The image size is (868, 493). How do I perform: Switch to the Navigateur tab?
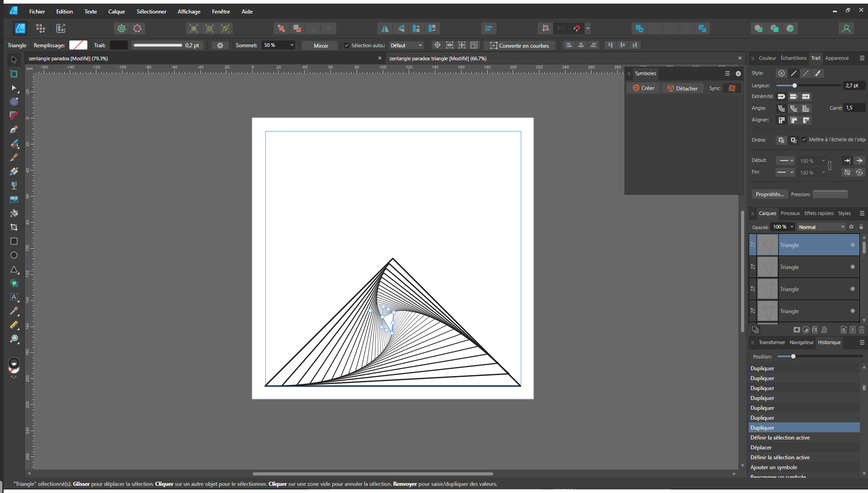point(801,342)
